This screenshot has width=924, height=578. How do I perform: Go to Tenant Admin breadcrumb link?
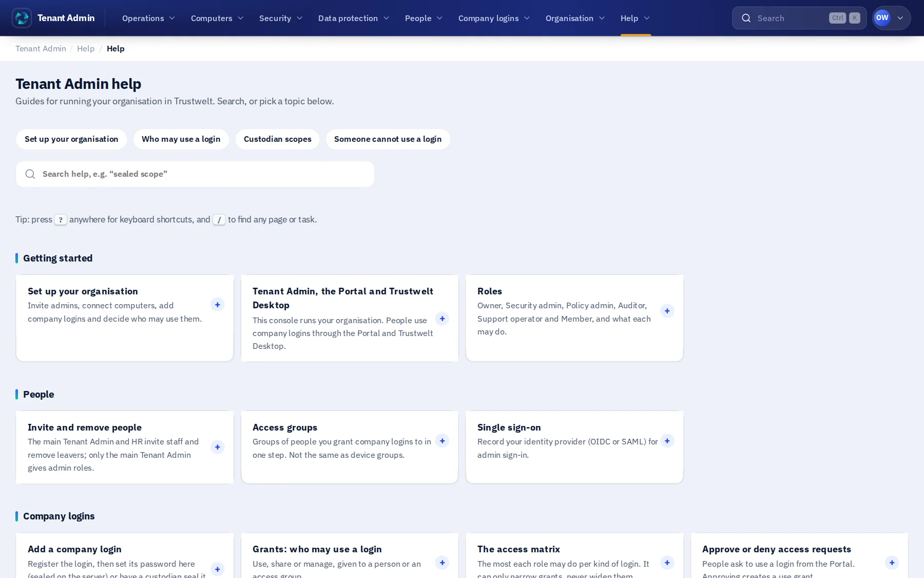pyautogui.click(x=41, y=49)
